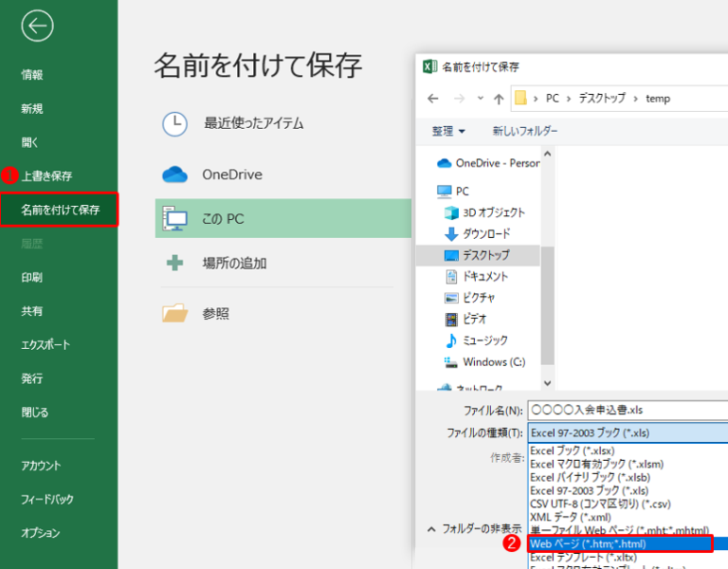Click the dialog back arrow button

point(433,99)
